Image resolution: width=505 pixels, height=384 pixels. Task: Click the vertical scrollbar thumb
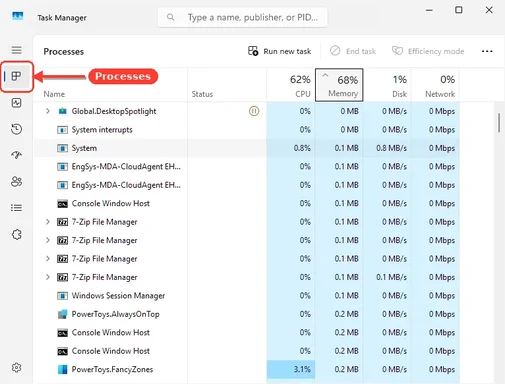(x=499, y=123)
